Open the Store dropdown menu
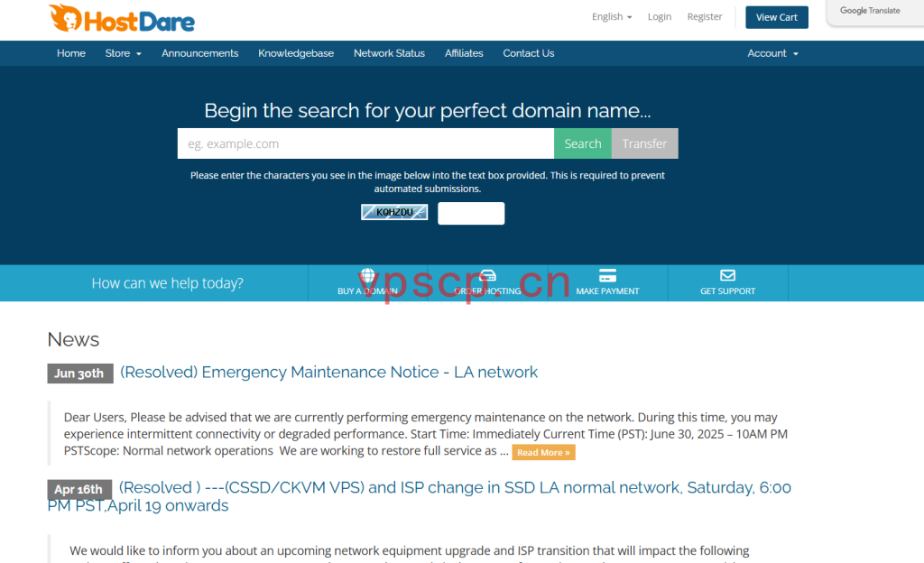924x563 pixels. 123,53
